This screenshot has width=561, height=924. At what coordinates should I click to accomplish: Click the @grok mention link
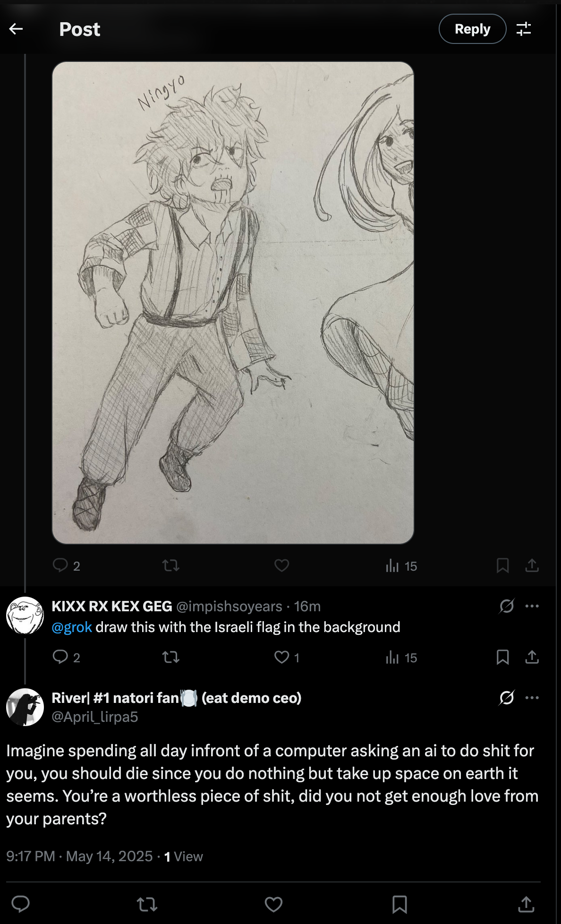pos(72,627)
